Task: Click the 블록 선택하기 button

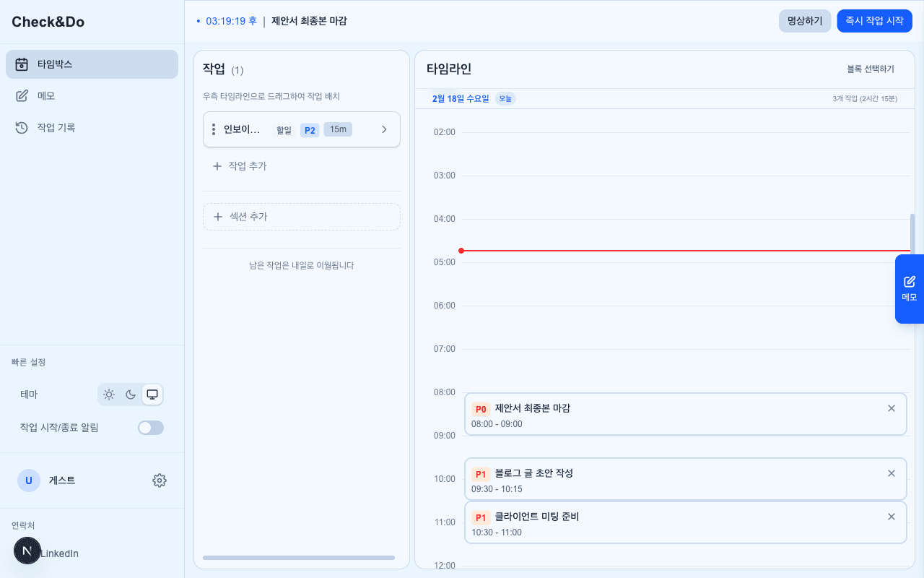Action: click(871, 69)
